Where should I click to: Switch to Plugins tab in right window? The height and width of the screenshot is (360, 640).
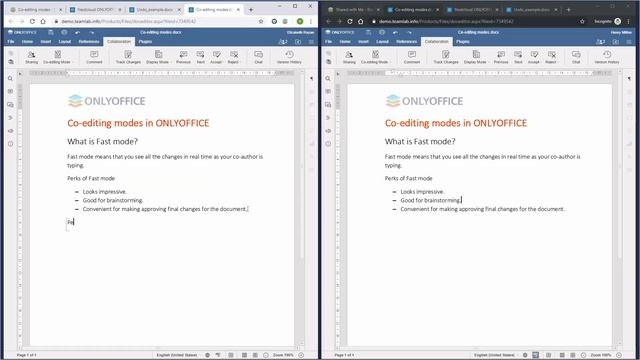[463, 42]
